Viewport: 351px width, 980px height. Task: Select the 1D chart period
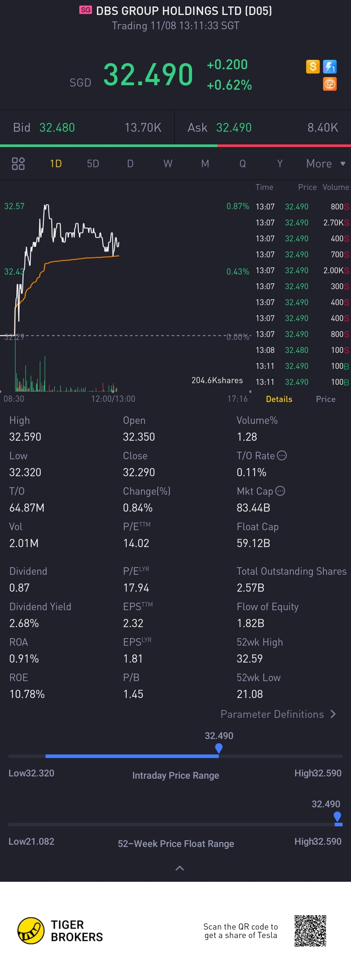pos(56,164)
